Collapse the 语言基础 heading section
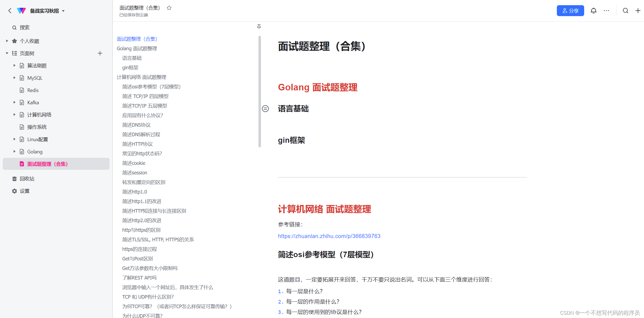 pos(265,109)
